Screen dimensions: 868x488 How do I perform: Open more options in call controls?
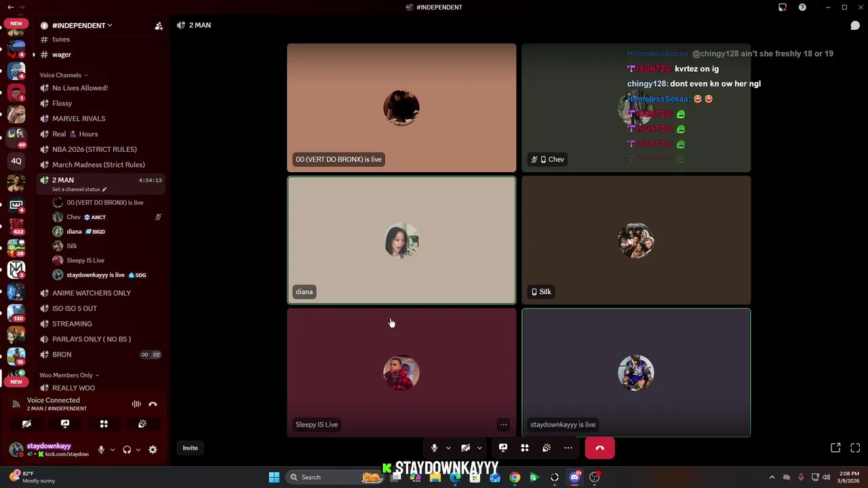pyautogui.click(x=568, y=448)
